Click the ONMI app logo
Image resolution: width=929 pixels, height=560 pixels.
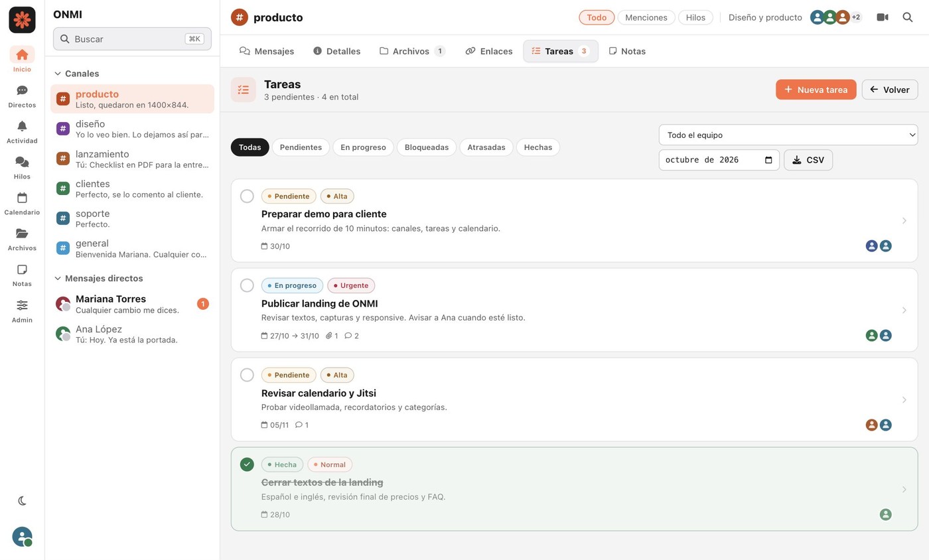[22, 20]
